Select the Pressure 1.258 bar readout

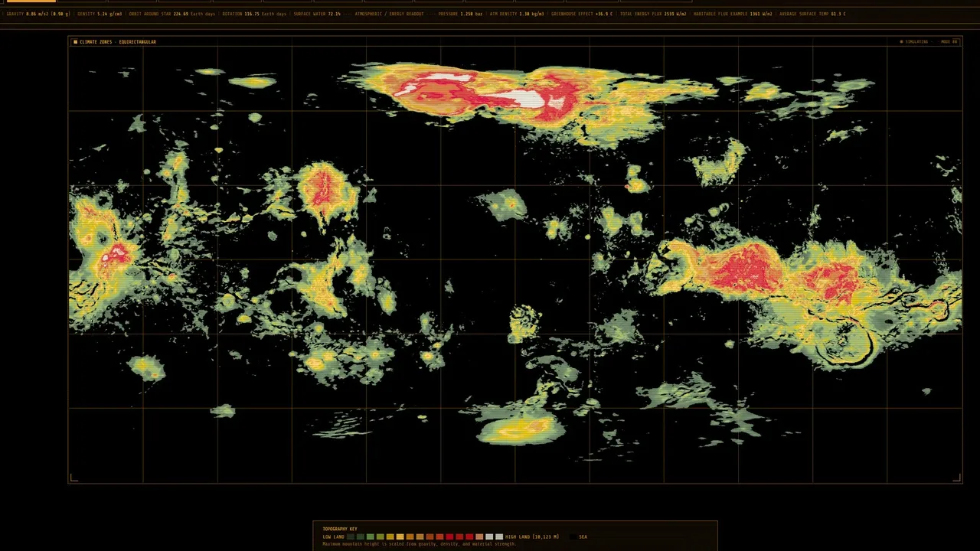(461, 14)
